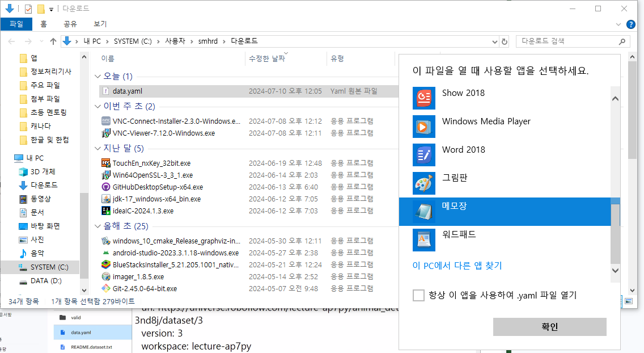Click the VNC-Viewer-7.12.0 exe icon
Image resolution: width=644 pixels, height=353 pixels.
(105, 133)
